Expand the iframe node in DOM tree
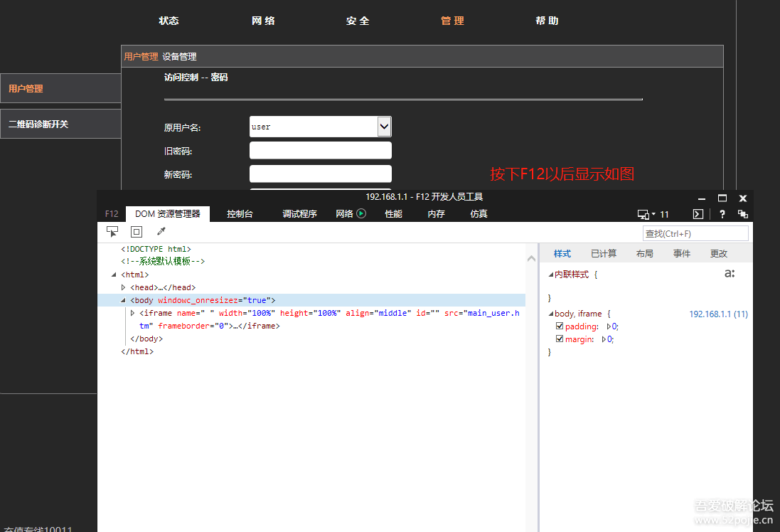Image resolution: width=780 pixels, height=532 pixels. click(132, 313)
